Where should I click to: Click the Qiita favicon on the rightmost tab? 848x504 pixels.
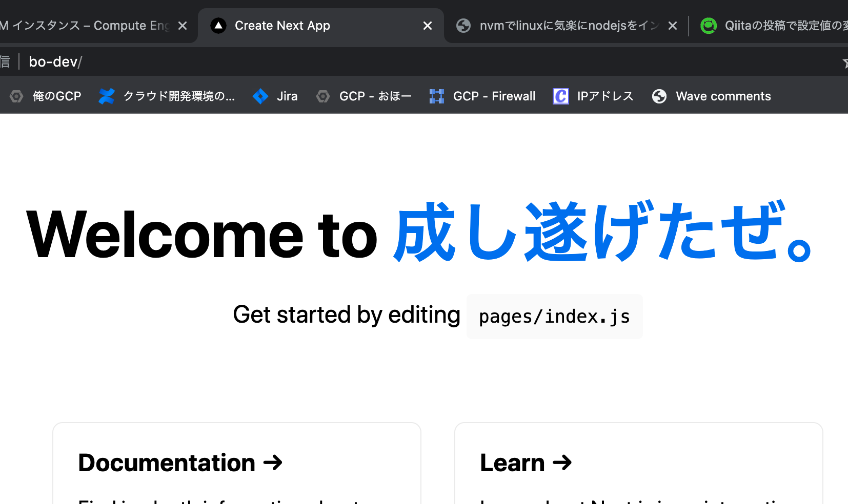click(x=709, y=25)
